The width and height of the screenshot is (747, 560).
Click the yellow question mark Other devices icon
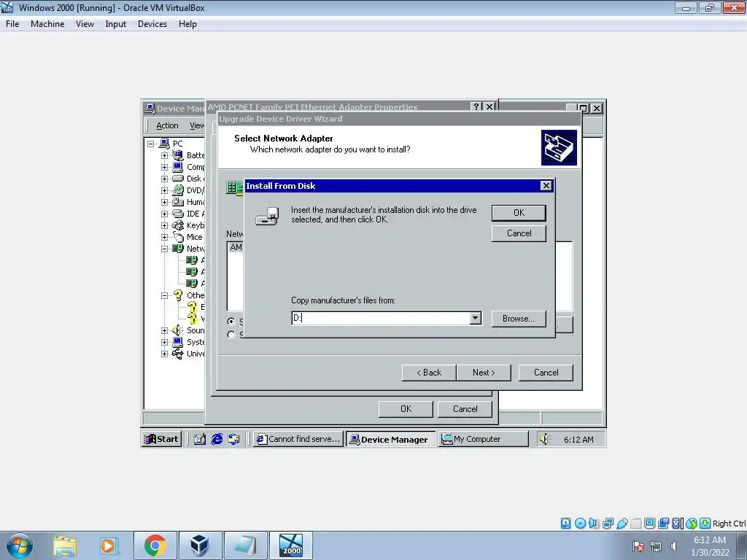[178, 295]
